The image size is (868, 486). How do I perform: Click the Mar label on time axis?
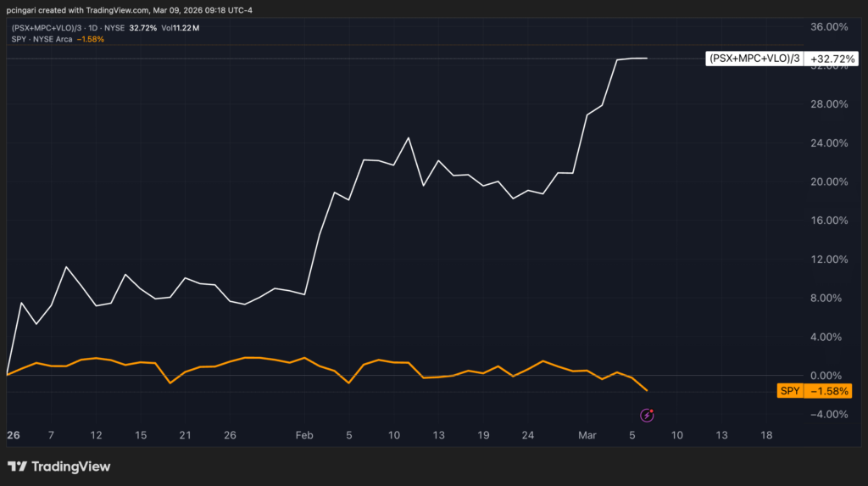[587, 435]
